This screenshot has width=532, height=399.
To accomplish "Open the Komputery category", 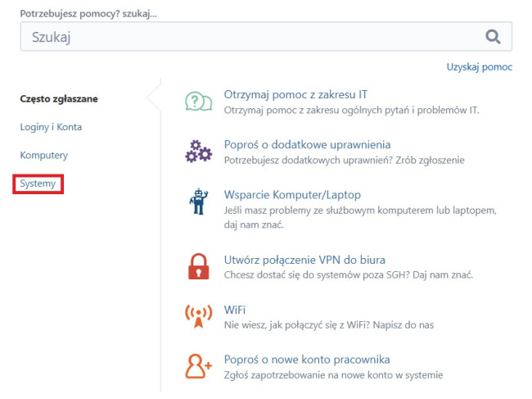I will [x=44, y=155].
